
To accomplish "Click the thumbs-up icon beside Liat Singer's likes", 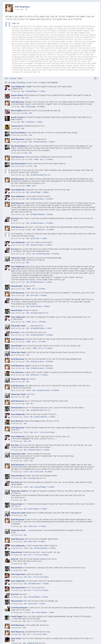I will coord(6,82).
